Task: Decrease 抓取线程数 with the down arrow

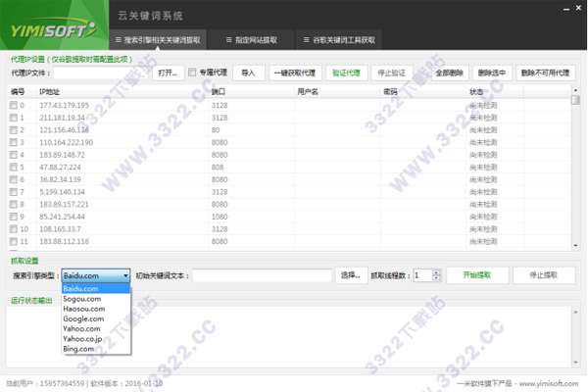Action: coord(436,278)
